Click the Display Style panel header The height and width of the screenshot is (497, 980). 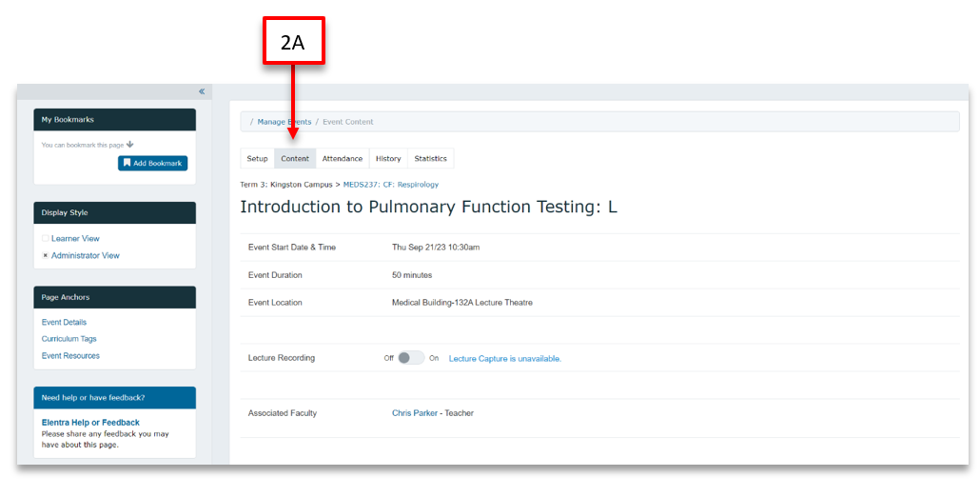(x=115, y=212)
